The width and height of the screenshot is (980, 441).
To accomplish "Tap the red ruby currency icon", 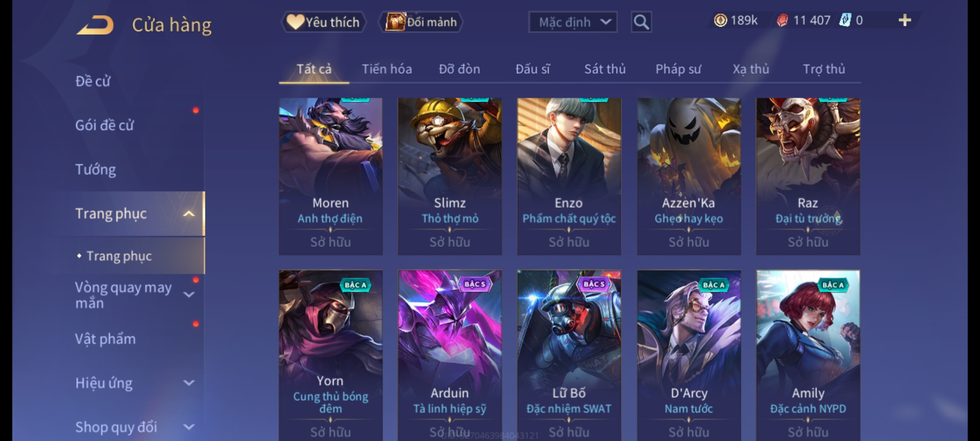I will point(782,20).
